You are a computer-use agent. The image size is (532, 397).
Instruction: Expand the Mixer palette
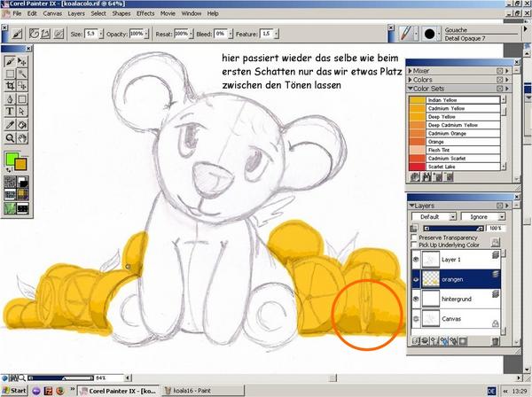[411, 71]
